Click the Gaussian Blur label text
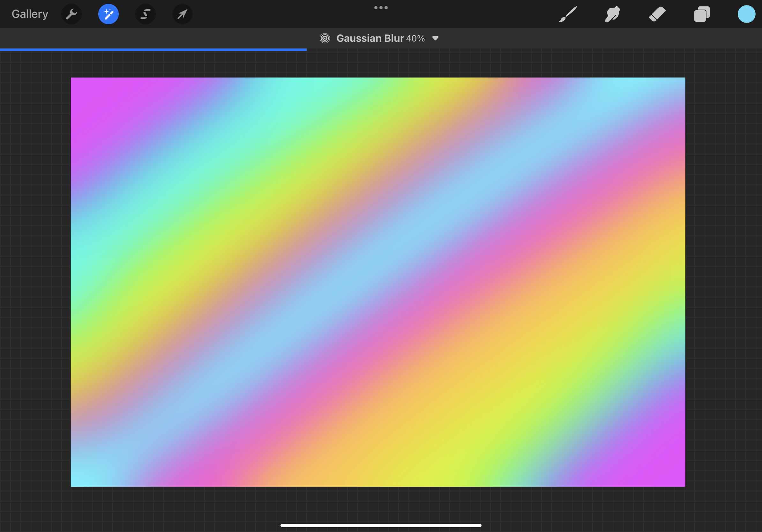Viewport: 762px width, 532px height. tap(370, 38)
